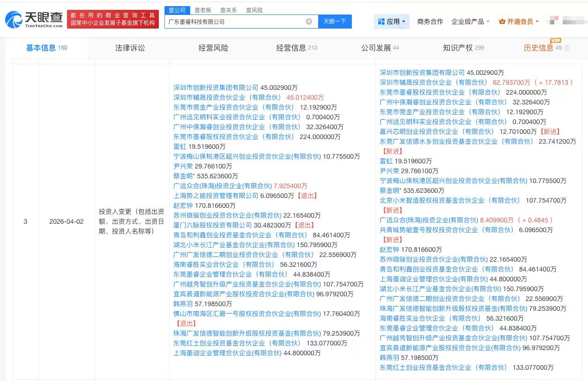Open 佛山市南海区汇碧一号股权投资合伙企业 link
This screenshot has width=588, height=381.
(247, 314)
